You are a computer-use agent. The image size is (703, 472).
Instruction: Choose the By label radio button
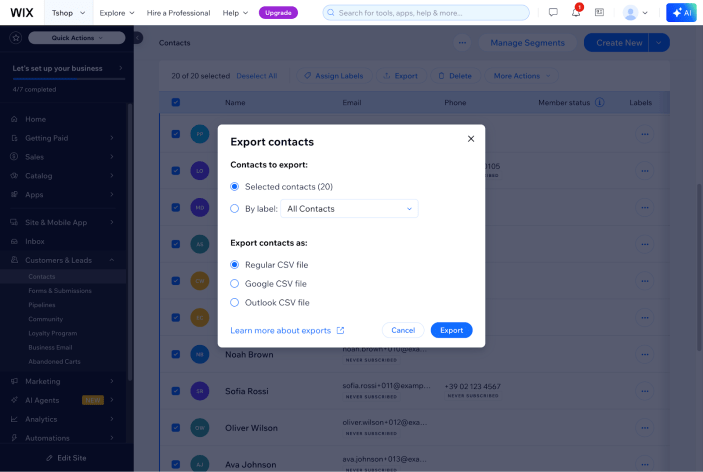235,209
